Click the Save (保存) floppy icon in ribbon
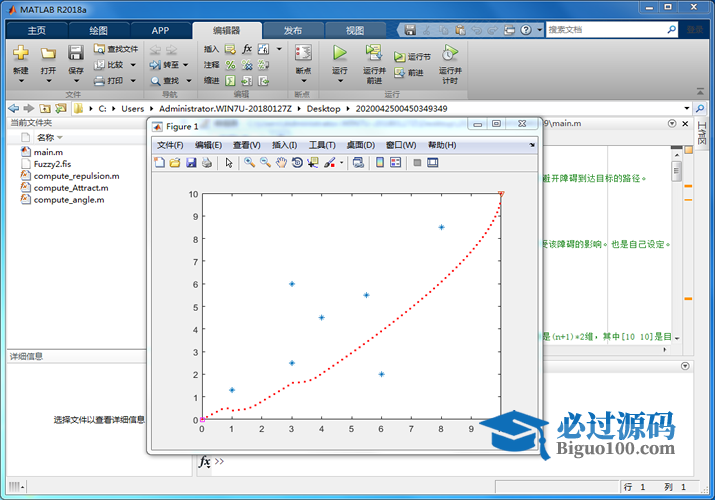 coord(76,53)
